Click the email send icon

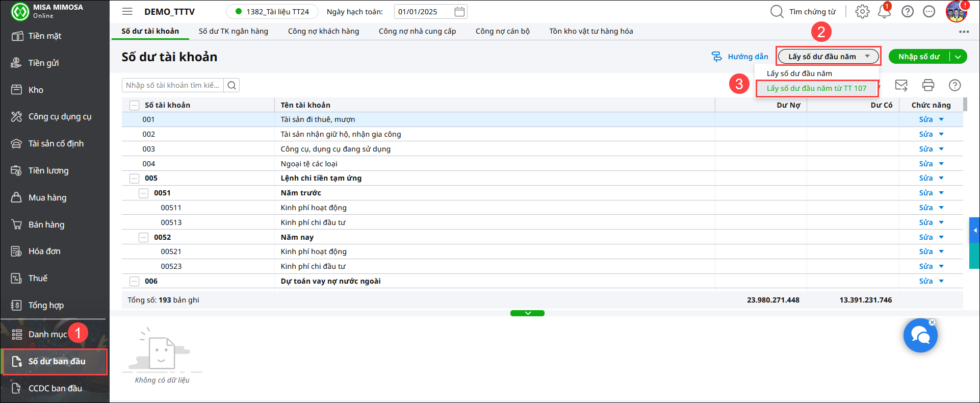coord(901,85)
